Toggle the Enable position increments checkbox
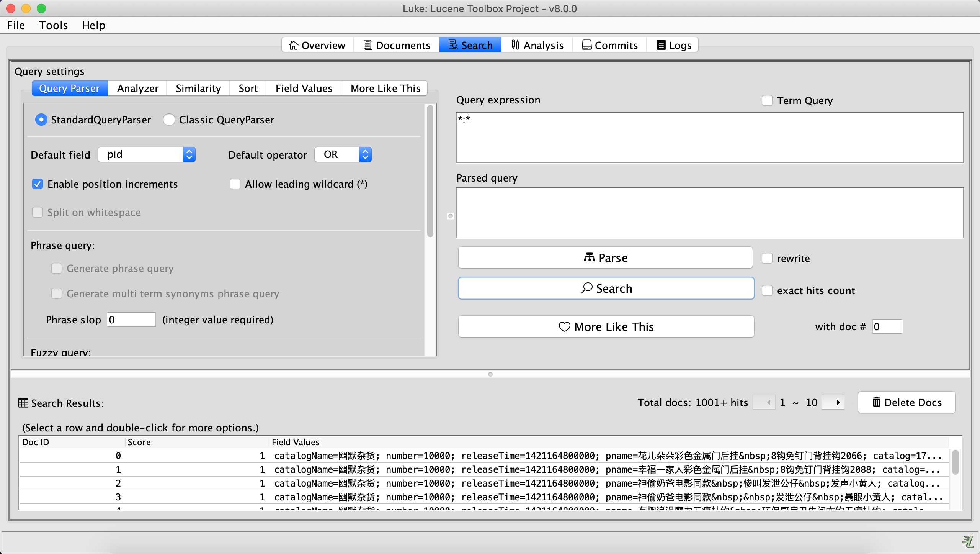The image size is (980, 554). point(38,183)
